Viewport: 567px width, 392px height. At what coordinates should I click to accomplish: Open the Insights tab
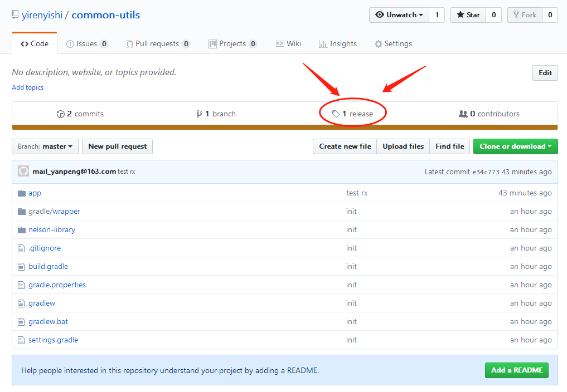point(338,44)
